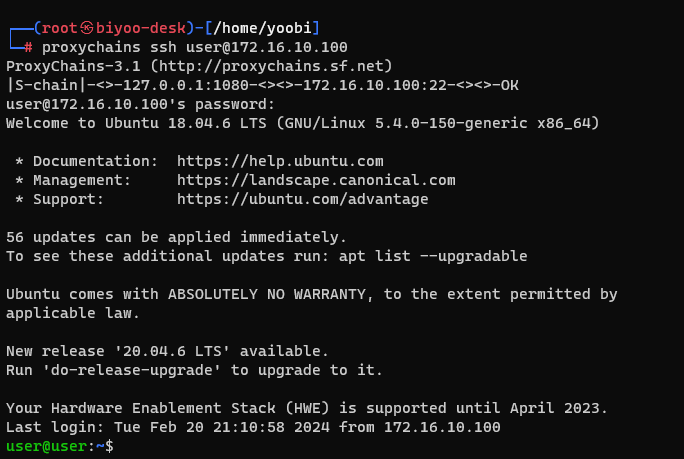Image resolution: width=684 pixels, height=459 pixels.
Task: Click the user@user:~$ shell prompt
Action: coord(60,446)
